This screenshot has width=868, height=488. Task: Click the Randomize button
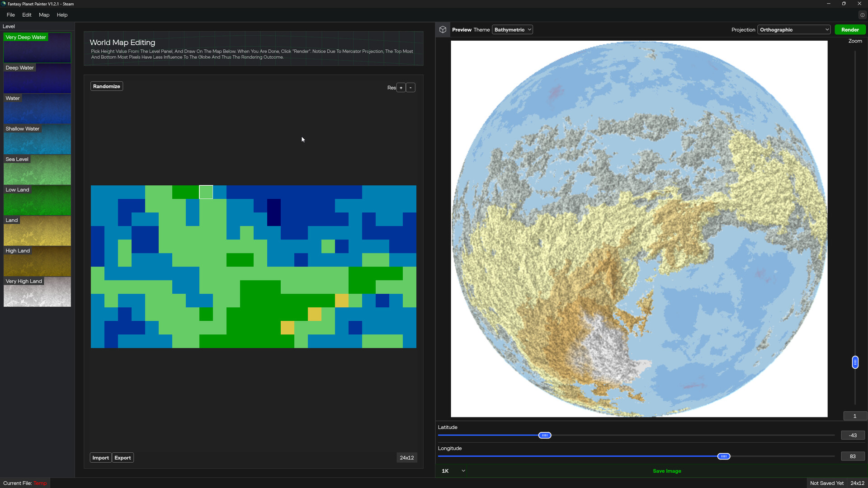pos(106,86)
